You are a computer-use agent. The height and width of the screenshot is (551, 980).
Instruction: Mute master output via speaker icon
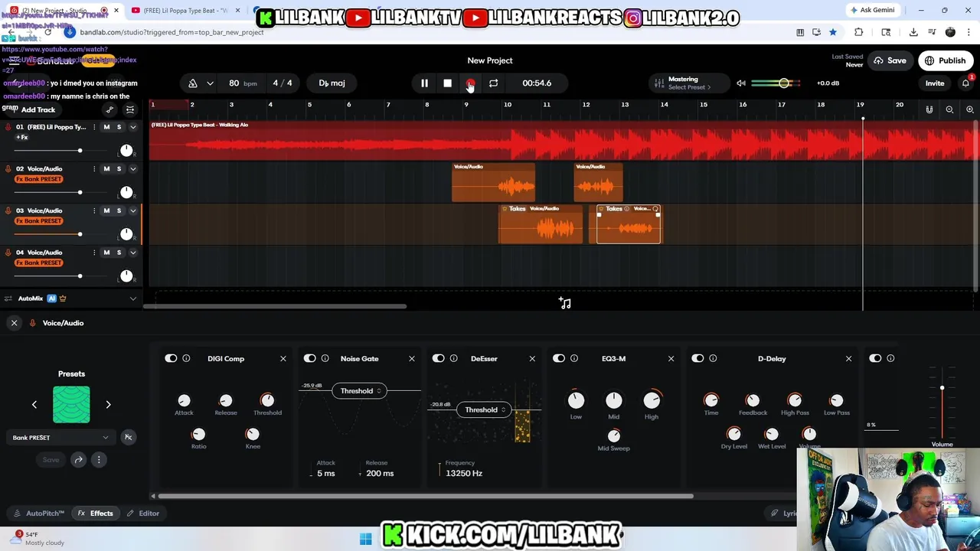[741, 83]
